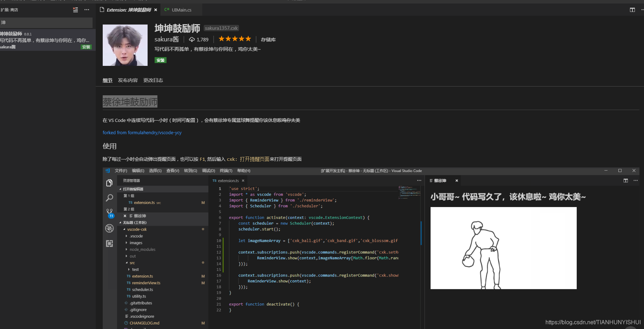The width and height of the screenshot is (644, 329).
Task: Open the forked from formulahendry/vscode-ycy link
Action: click(x=142, y=132)
